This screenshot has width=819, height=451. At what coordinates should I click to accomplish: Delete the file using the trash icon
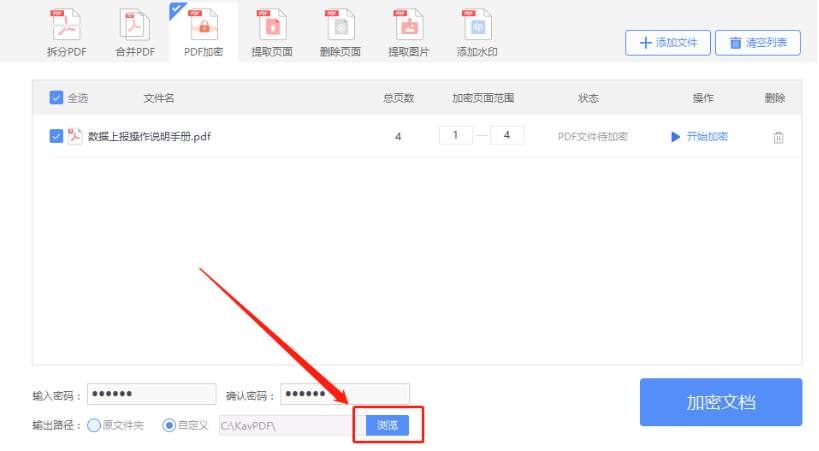778,137
